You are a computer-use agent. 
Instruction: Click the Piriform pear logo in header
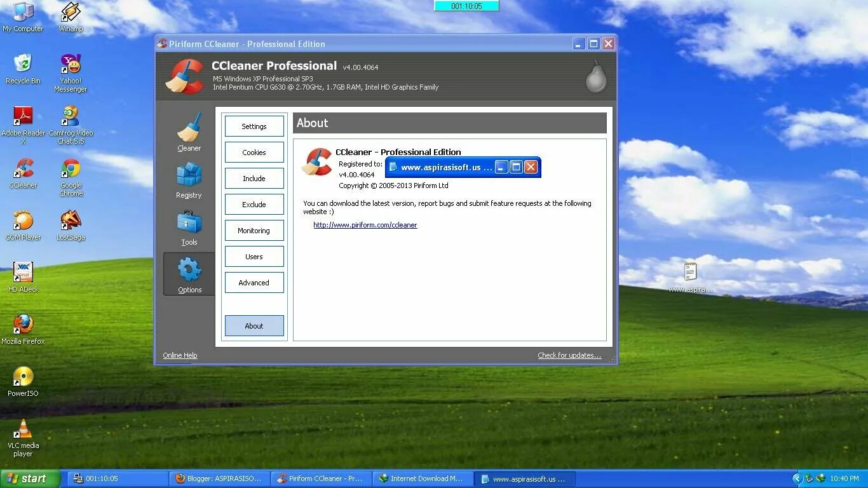click(596, 76)
